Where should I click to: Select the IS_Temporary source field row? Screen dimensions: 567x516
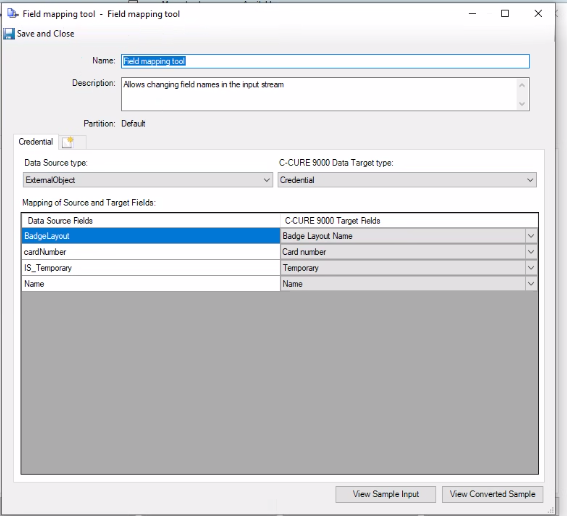click(x=151, y=268)
